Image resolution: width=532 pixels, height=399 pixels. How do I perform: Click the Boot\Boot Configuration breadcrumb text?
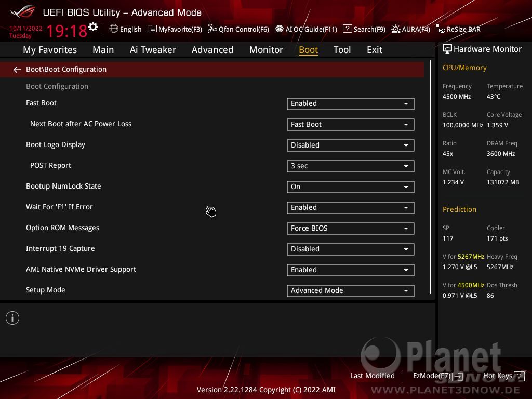[66, 69]
